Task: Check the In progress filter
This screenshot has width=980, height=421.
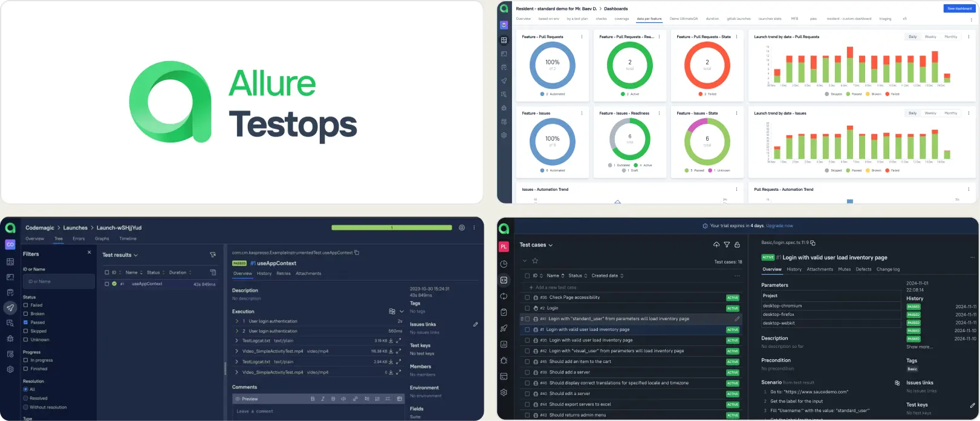Action: [x=25, y=360]
